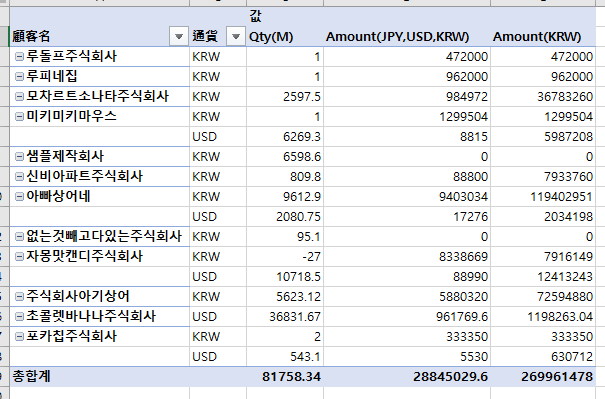Collapse the 없는것빼고다있는주식회사 group
This screenshot has width=605, height=399.
click(x=19, y=237)
